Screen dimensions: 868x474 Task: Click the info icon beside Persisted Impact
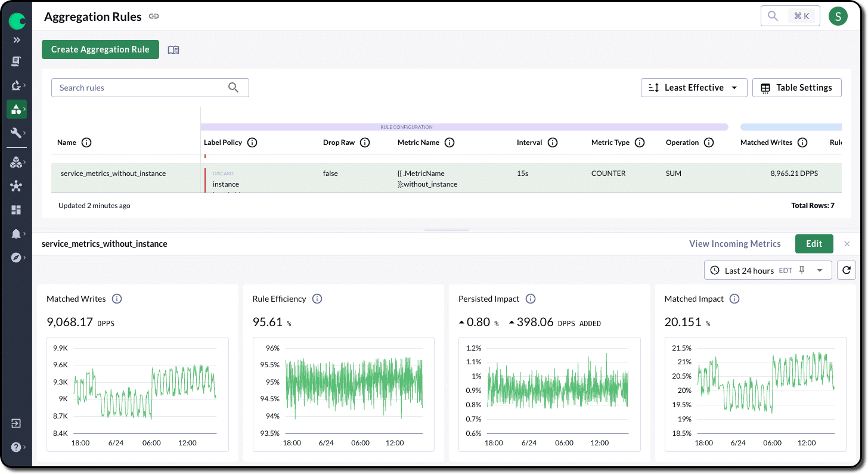[531, 299]
